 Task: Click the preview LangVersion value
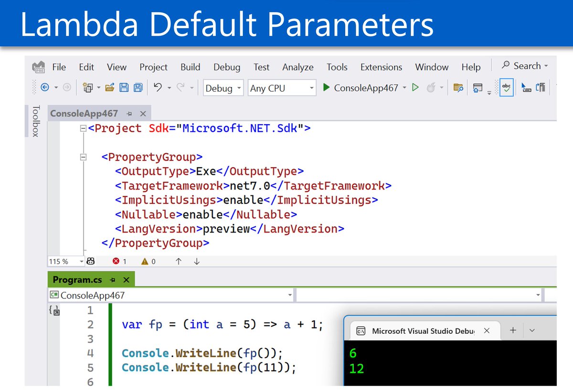pos(226,229)
